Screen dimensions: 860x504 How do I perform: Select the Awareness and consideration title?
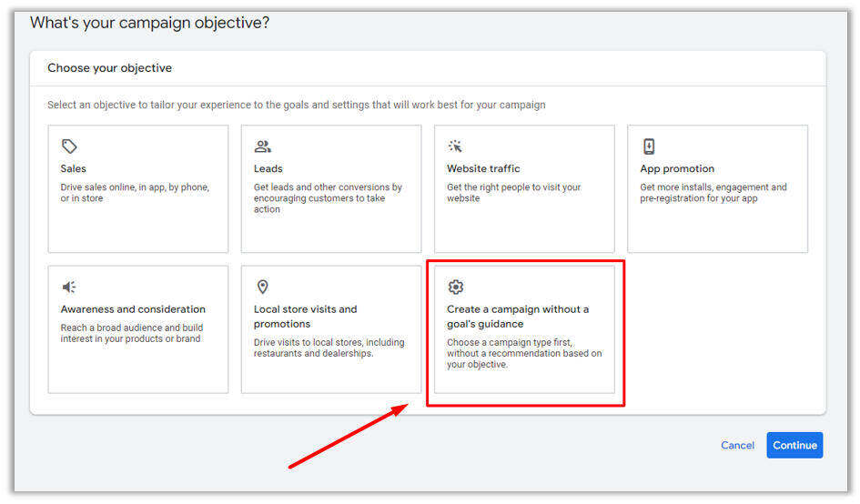pos(133,309)
